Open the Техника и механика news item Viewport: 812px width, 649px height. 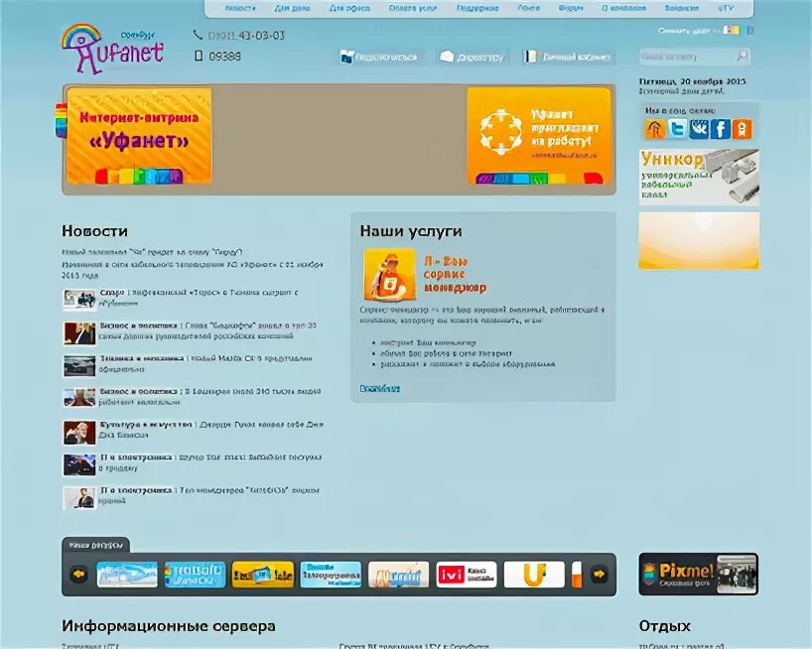[205, 363]
